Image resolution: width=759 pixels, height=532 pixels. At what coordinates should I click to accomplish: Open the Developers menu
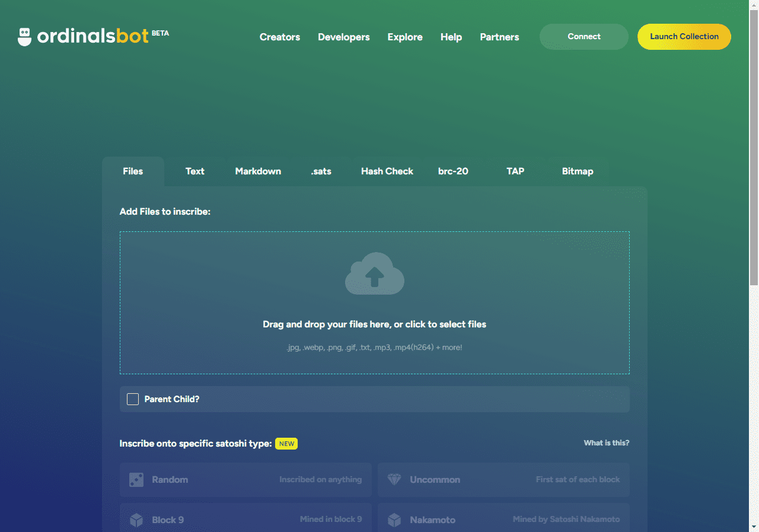pyautogui.click(x=344, y=37)
